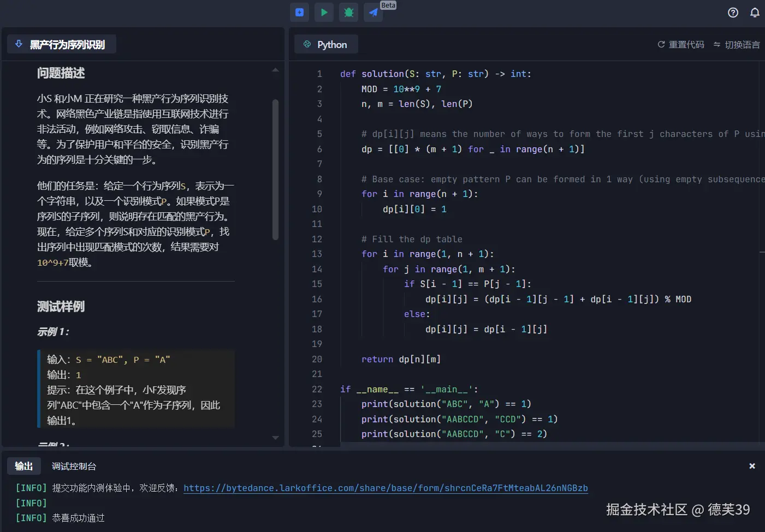The height and width of the screenshot is (532, 765).
Task: Click the 'if S[i - 1] == P[j - 1]:' line
Action: coord(467,284)
